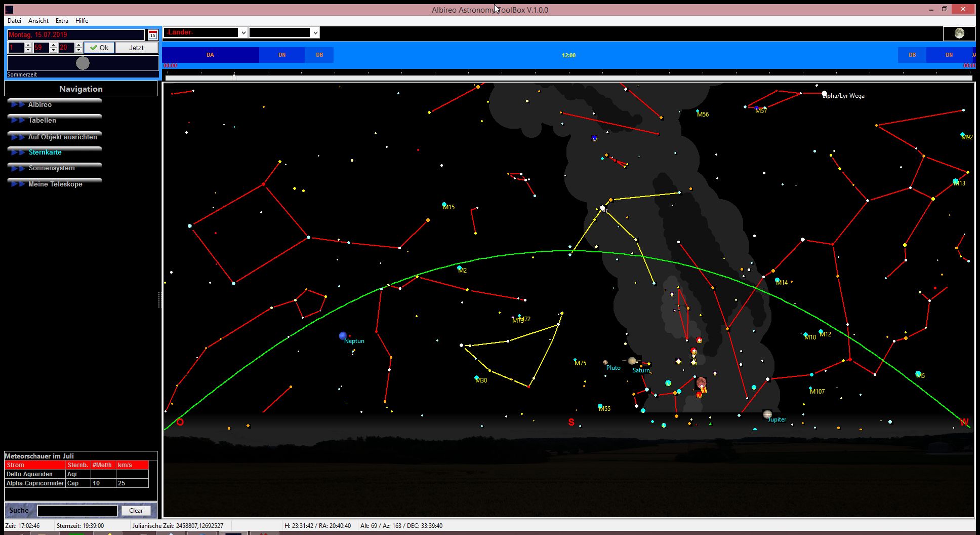Expand the -Länder- country dropdown
The image size is (980, 535).
tap(242, 33)
